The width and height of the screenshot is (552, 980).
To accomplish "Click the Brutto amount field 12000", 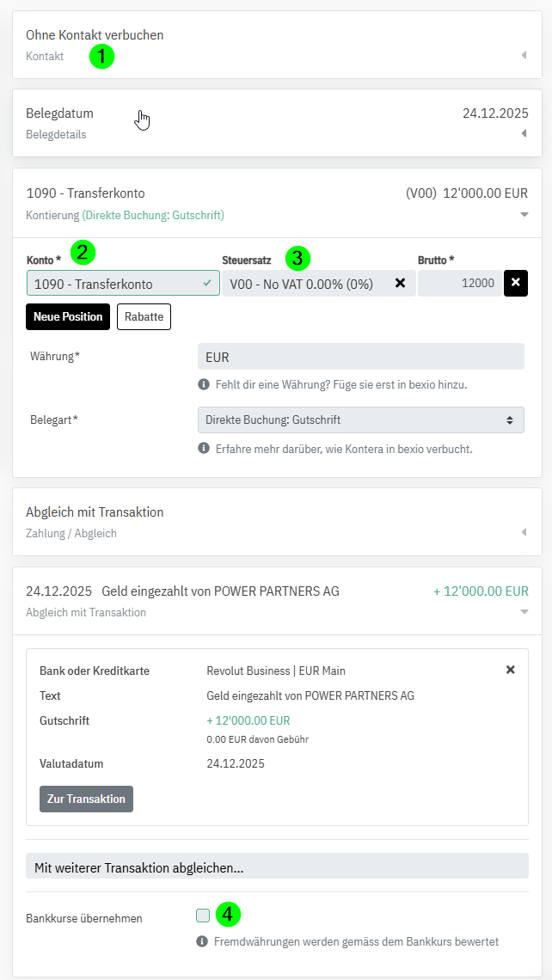I will [459, 283].
